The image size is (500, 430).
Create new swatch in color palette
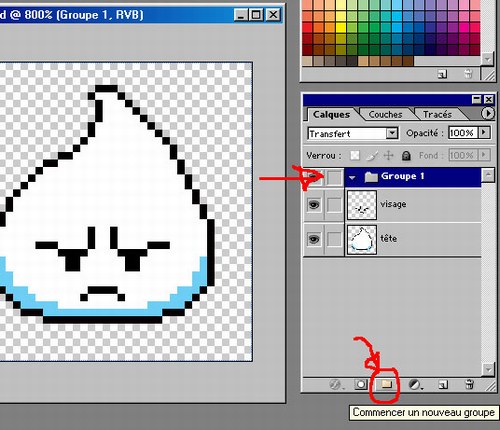pos(442,74)
